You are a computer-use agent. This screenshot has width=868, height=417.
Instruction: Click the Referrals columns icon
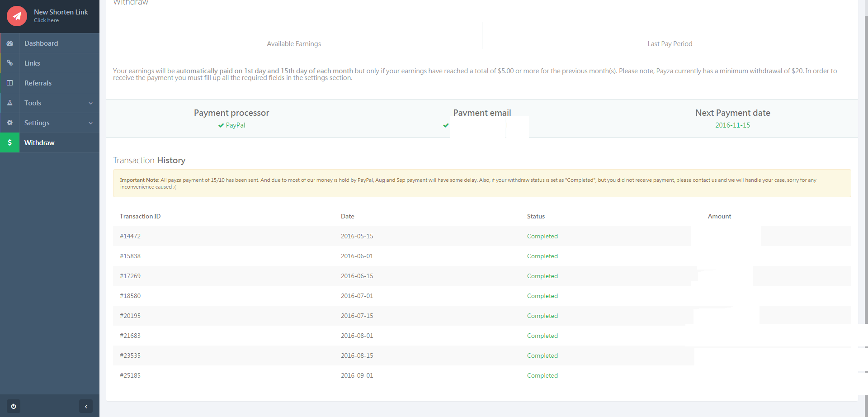point(9,83)
